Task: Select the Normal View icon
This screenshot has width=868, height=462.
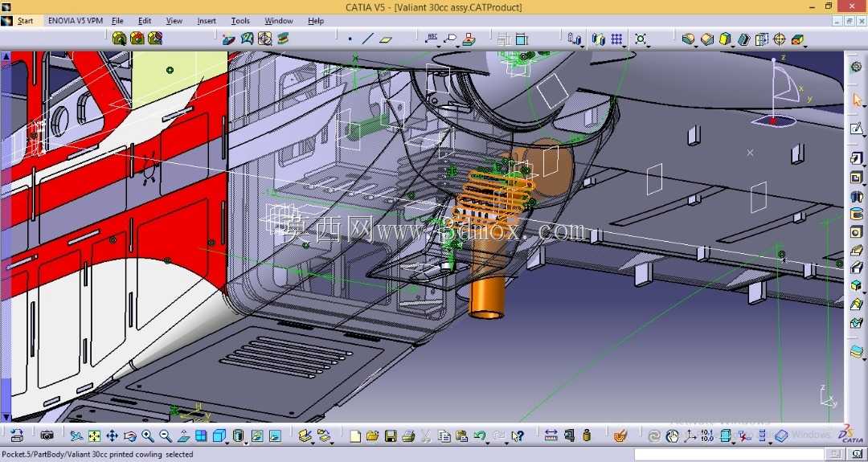Action: [x=184, y=436]
